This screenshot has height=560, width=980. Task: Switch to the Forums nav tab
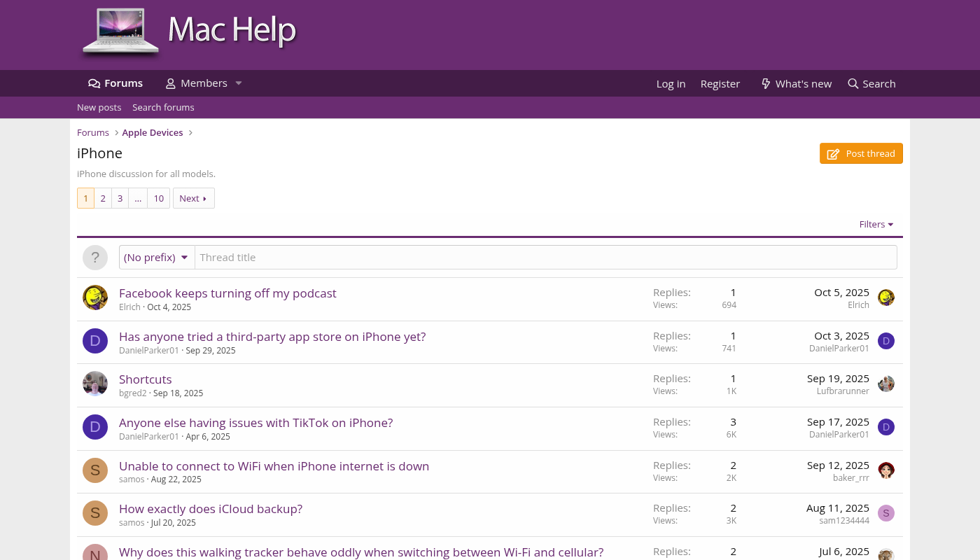115,83
